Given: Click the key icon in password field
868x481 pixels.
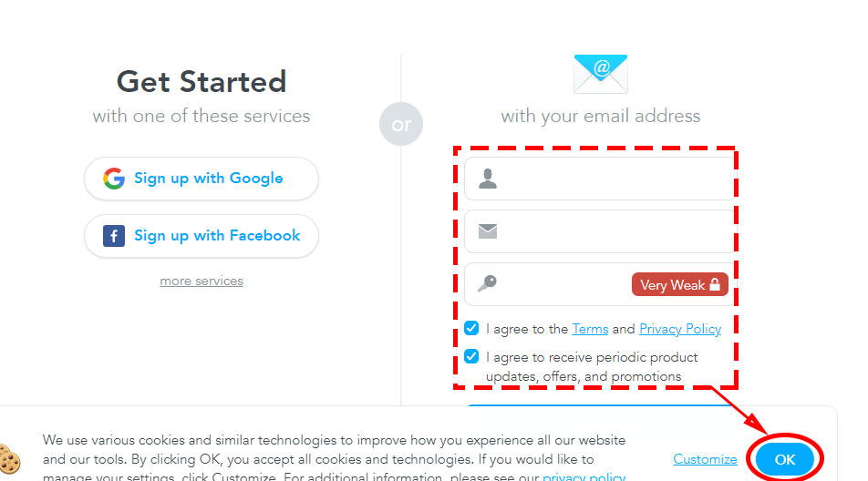Looking at the screenshot, I should coord(488,284).
